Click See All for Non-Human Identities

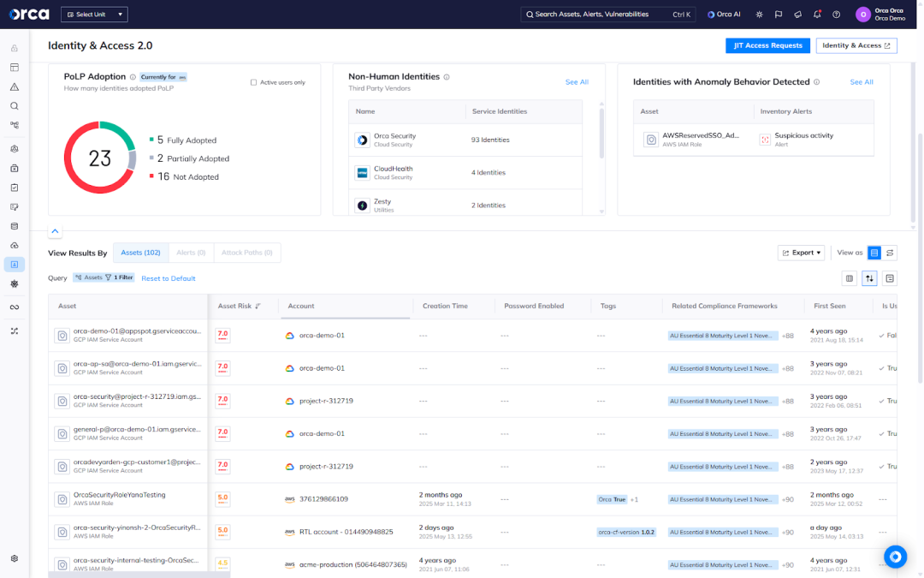tap(577, 82)
